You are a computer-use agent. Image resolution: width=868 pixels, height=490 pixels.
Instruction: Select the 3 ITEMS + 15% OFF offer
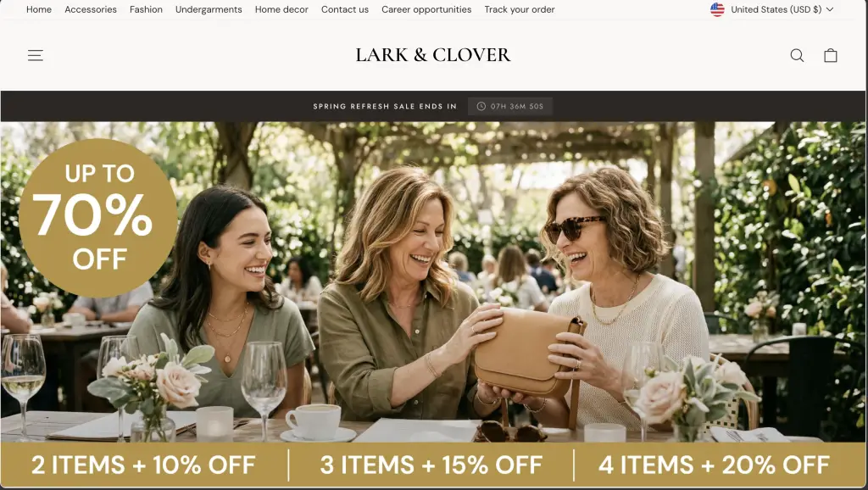431,465
